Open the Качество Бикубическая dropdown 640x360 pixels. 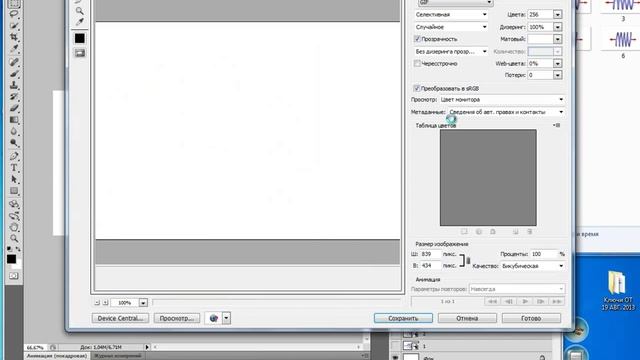click(533, 266)
